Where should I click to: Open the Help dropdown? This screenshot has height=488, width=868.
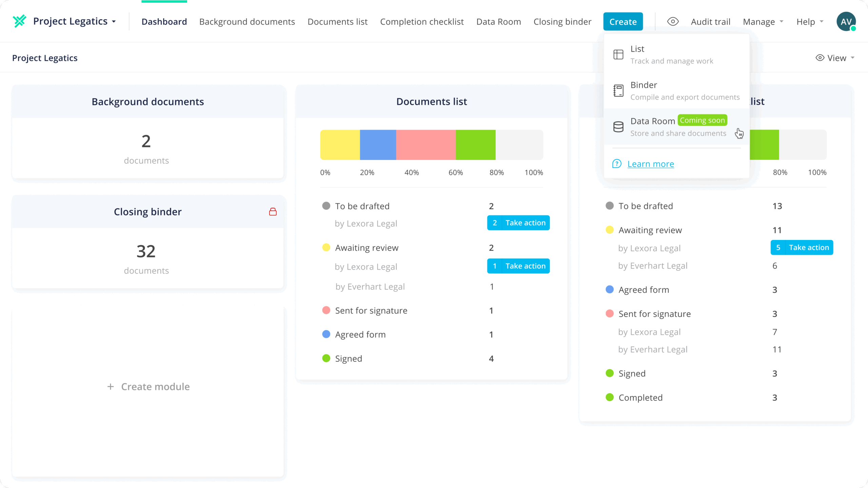(x=809, y=22)
